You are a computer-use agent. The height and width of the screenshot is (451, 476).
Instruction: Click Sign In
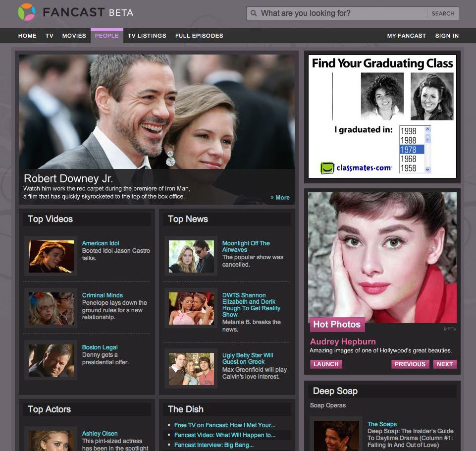(447, 36)
